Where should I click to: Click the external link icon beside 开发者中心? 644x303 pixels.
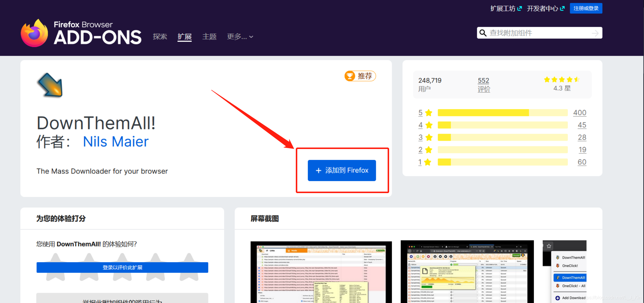(562, 9)
